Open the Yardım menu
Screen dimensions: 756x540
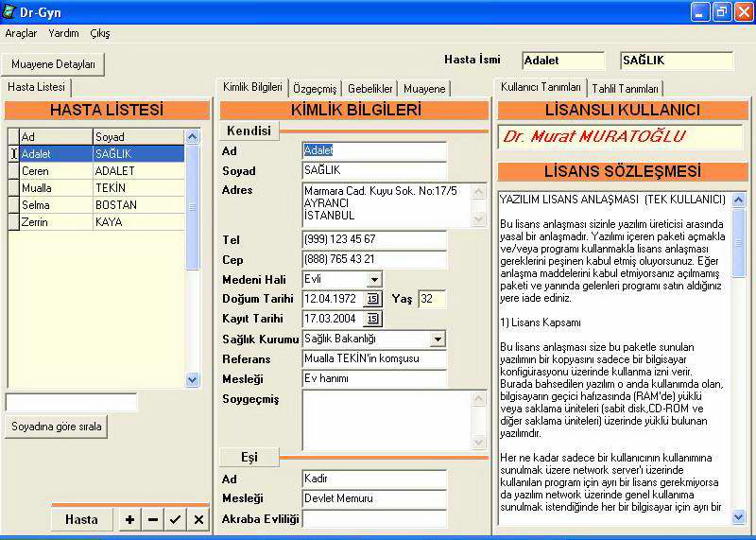[63, 33]
